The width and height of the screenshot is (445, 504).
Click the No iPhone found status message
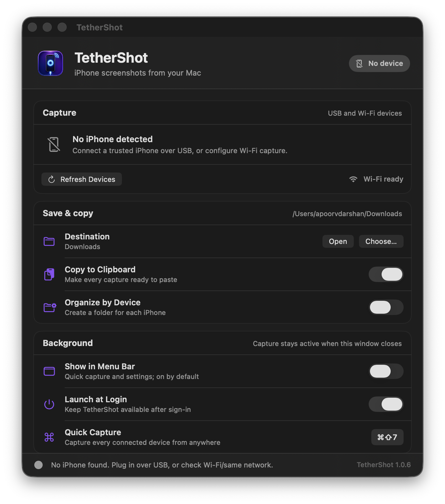(x=162, y=465)
